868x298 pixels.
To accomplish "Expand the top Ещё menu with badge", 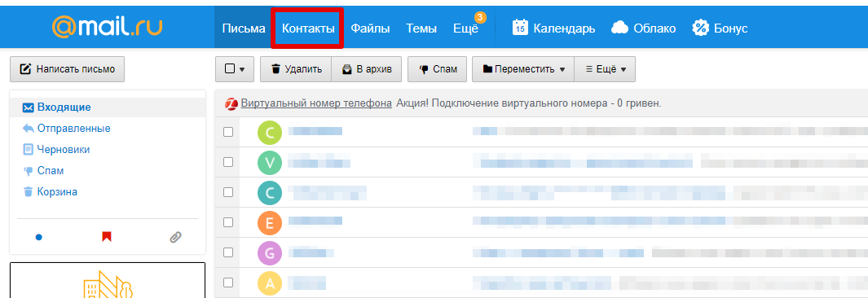I will (465, 28).
